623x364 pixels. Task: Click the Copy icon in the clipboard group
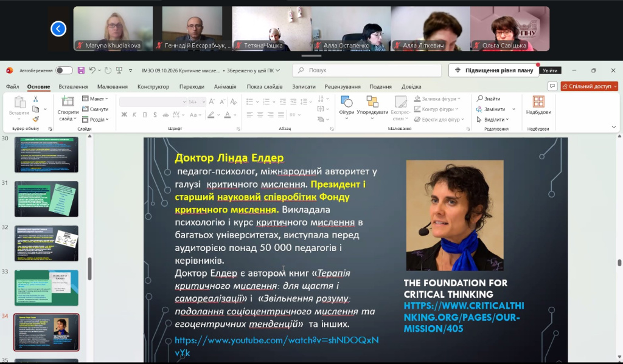(35, 109)
